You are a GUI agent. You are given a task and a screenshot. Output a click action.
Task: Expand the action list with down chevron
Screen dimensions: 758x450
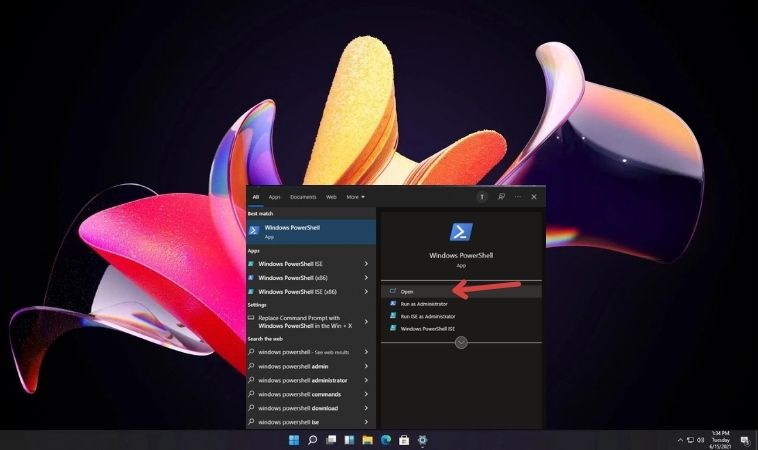coord(461,342)
